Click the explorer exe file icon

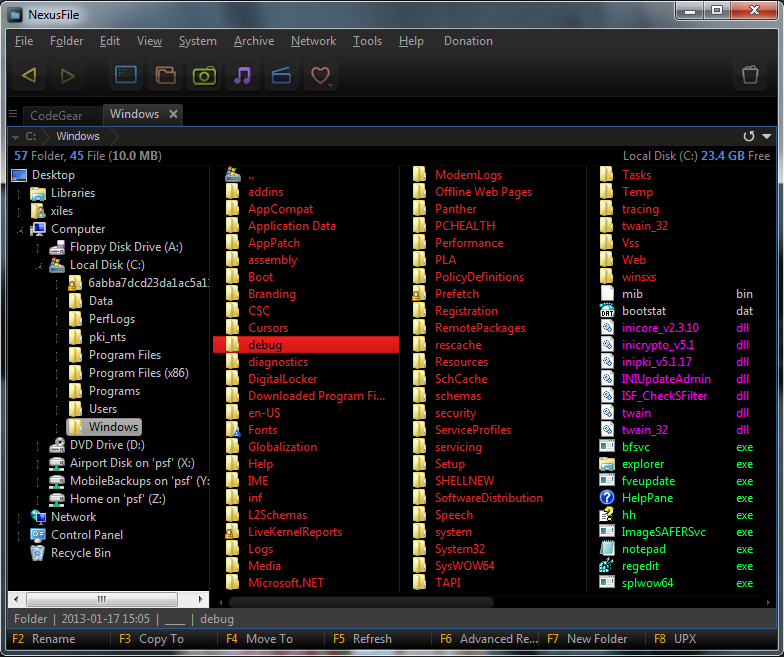pyautogui.click(x=606, y=464)
